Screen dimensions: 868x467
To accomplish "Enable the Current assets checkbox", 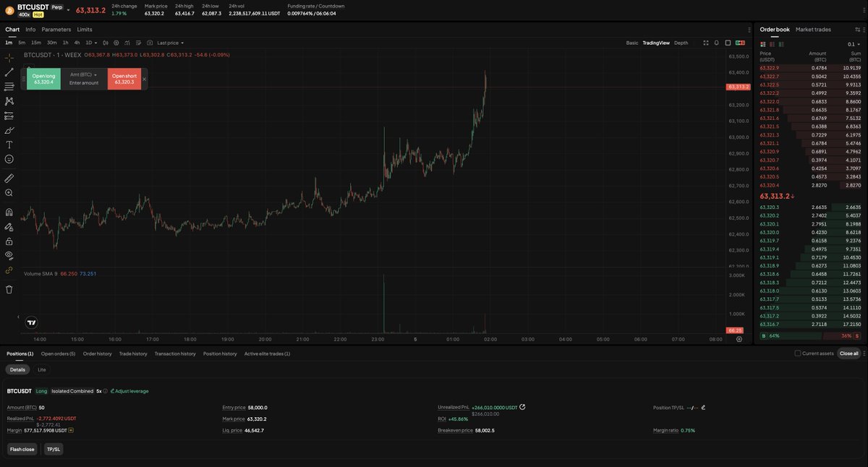I will coord(798,354).
